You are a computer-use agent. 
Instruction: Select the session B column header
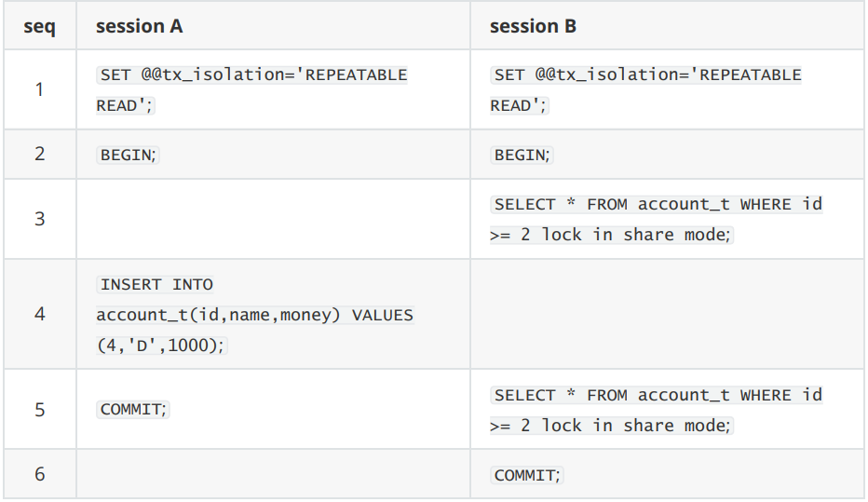533,26
